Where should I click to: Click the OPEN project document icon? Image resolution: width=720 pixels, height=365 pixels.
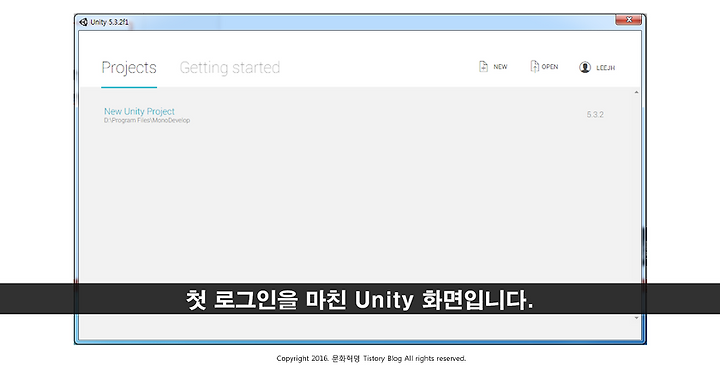(x=534, y=66)
